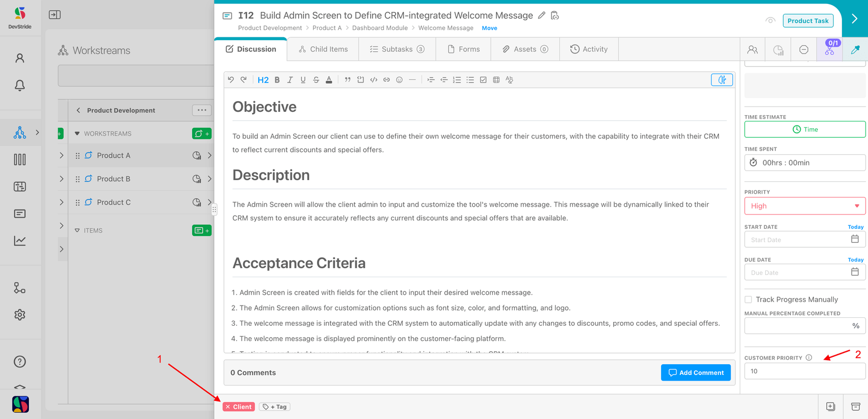The width and height of the screenshot is (868, 419).
Task: Click the notifications bell icon in sidebar
Action: point(20,85)
